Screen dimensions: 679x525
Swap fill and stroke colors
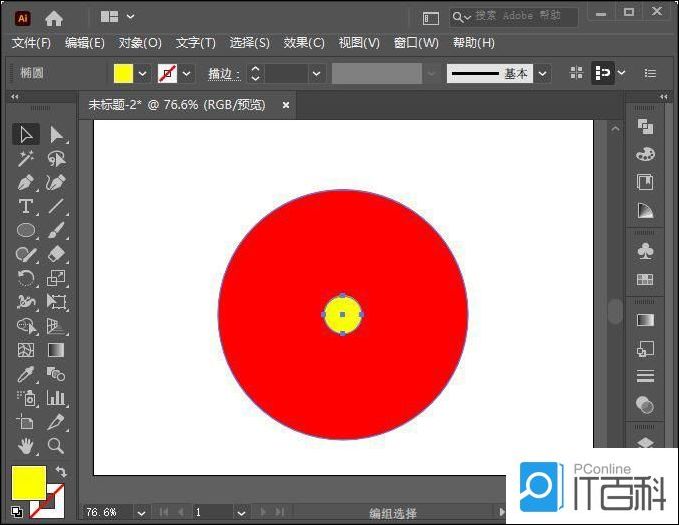[x=61, y=471]
